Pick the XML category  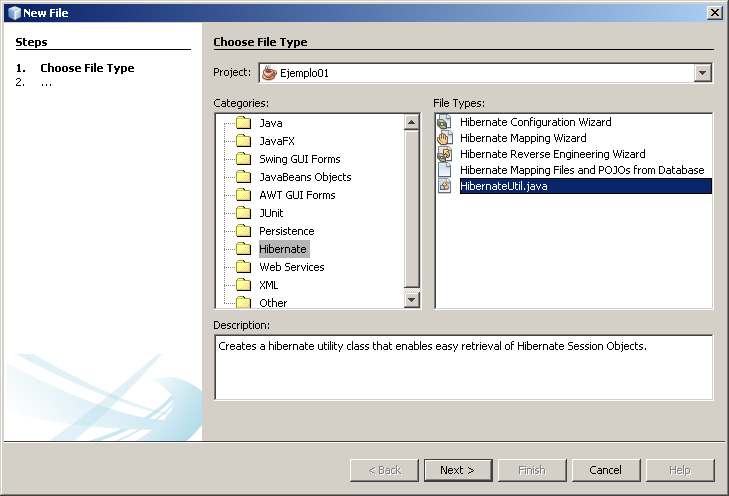pos(268,285)
